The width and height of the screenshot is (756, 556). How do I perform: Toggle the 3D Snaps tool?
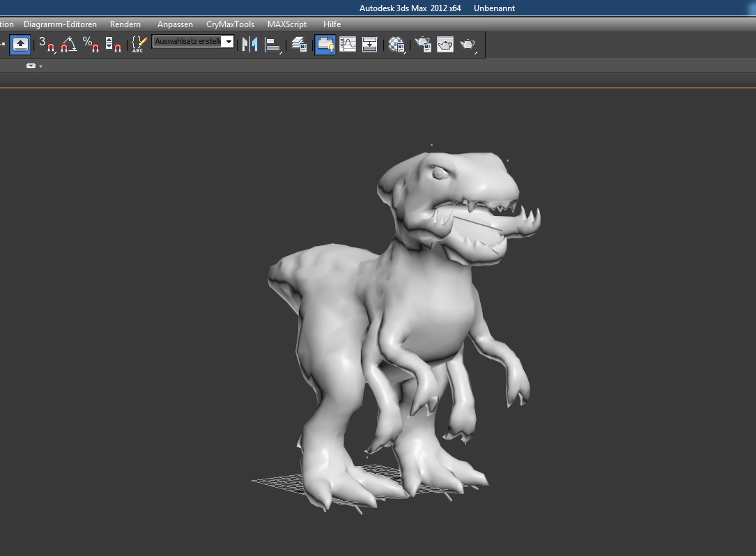click(x=46, y=45)
